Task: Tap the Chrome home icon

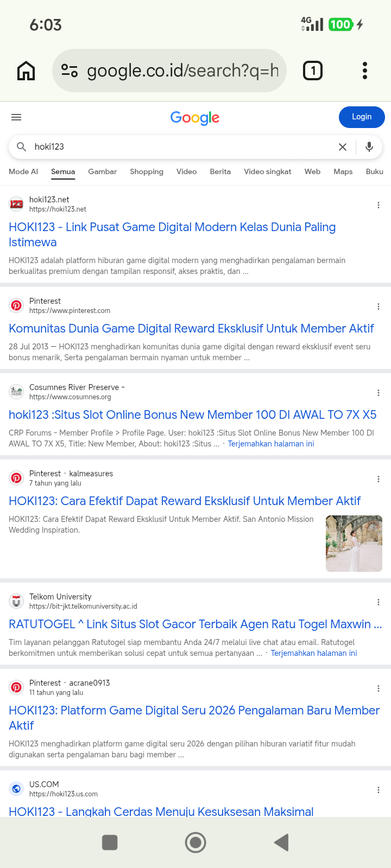Action: 26,71
